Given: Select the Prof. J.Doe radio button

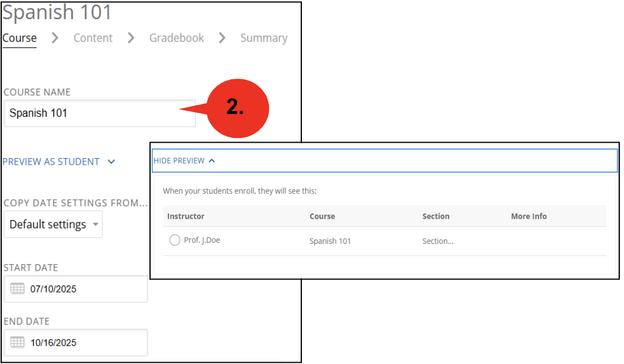Looking at the screenshot, I should (x=174, y=240).
